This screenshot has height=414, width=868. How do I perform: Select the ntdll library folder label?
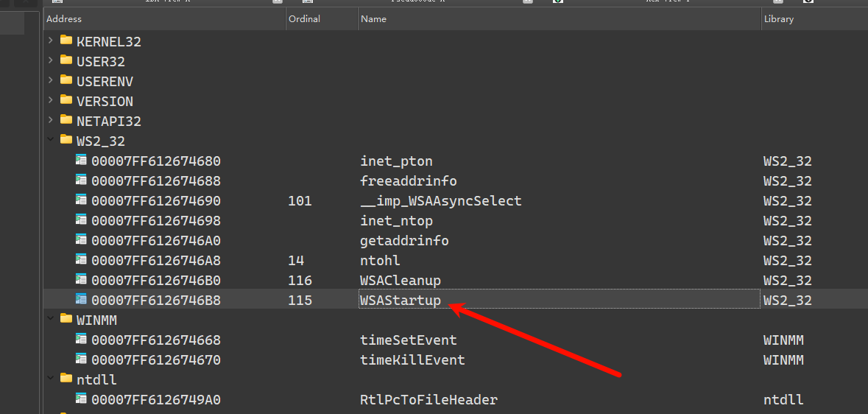point(97,379)
